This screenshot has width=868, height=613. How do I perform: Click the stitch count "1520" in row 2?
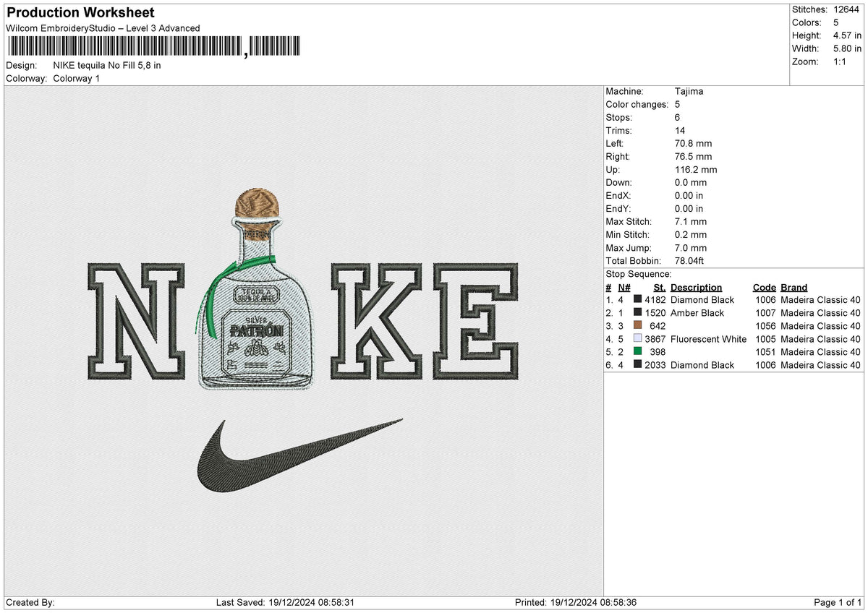click(655, 313)
